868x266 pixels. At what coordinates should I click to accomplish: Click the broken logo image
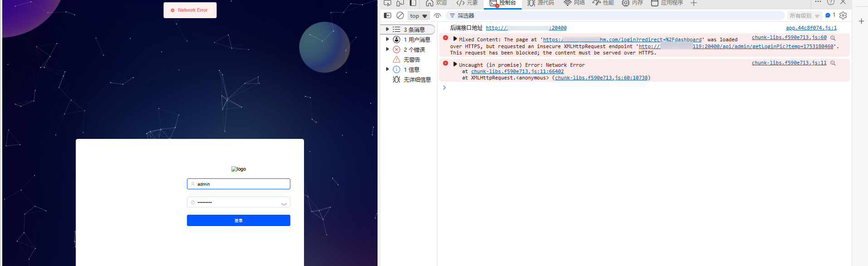point(239,169)
